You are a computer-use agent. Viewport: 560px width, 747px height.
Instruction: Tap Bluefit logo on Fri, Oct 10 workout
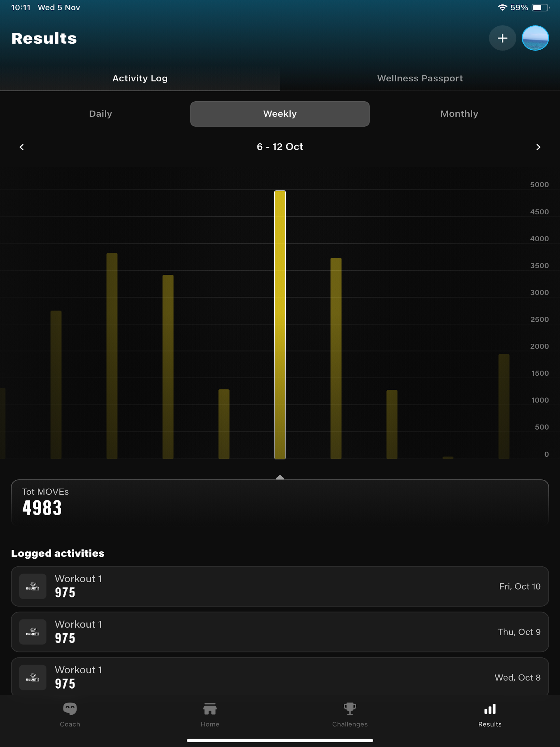point(33,586)
